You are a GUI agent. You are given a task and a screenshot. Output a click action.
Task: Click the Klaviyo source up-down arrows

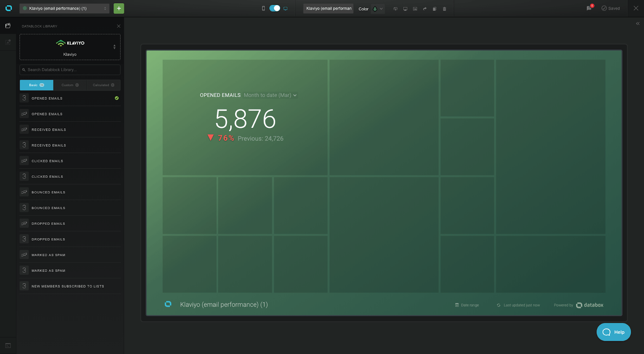[x=114, y=47]
